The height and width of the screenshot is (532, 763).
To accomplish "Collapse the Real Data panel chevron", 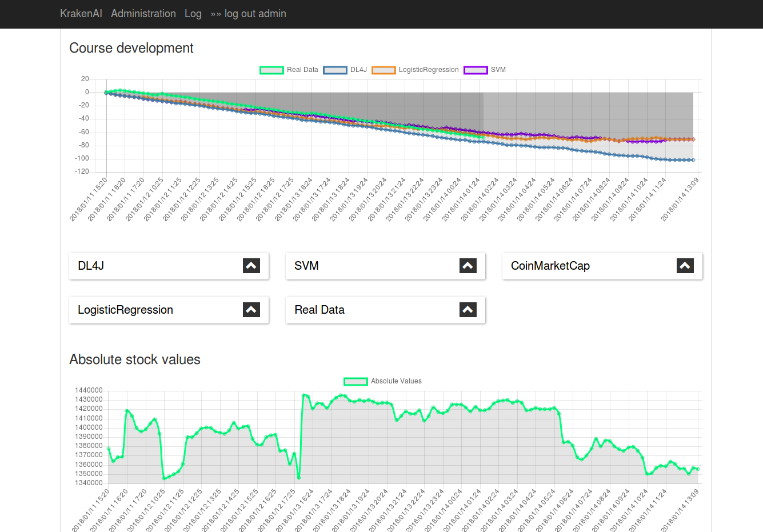I will coord(468,310).
